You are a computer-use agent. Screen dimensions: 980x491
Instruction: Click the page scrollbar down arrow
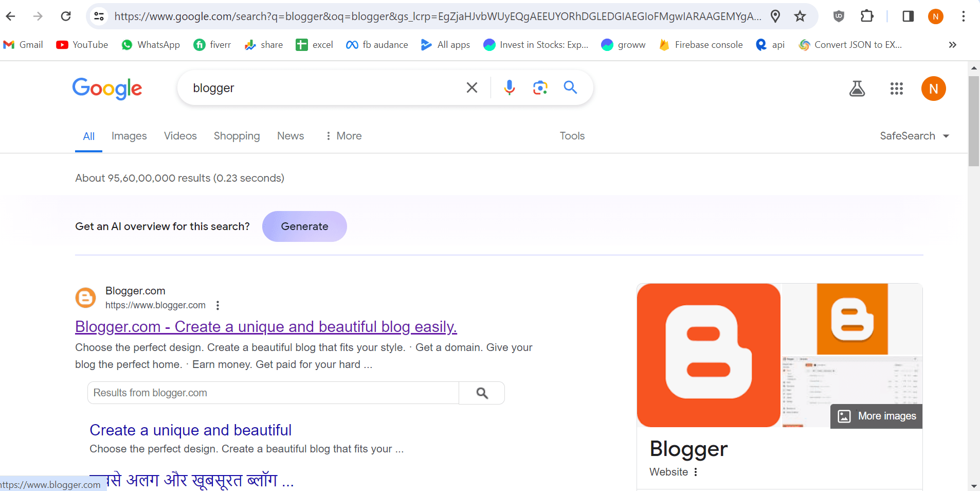coord(974,486)
